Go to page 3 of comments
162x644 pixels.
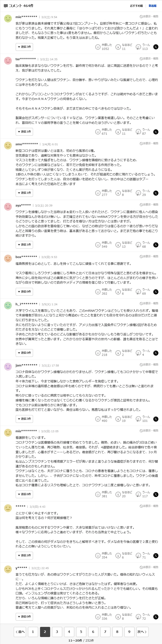pyautogui.click(x=57, y=631)
